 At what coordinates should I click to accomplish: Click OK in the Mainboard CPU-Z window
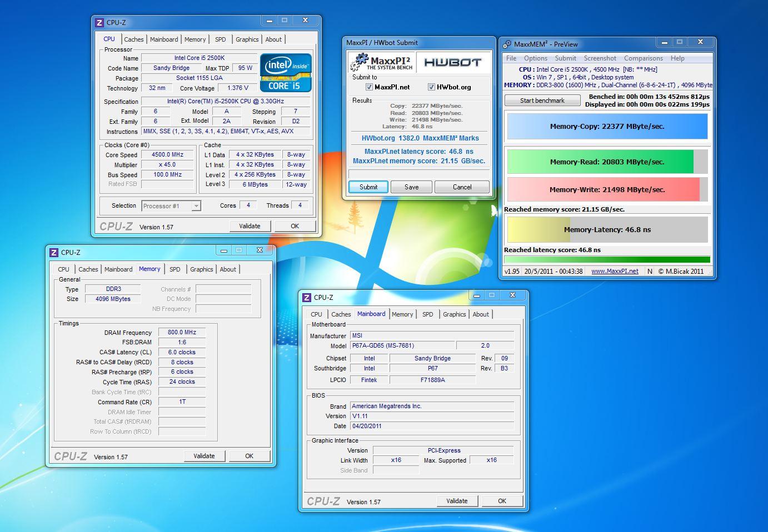pos(502,501)
